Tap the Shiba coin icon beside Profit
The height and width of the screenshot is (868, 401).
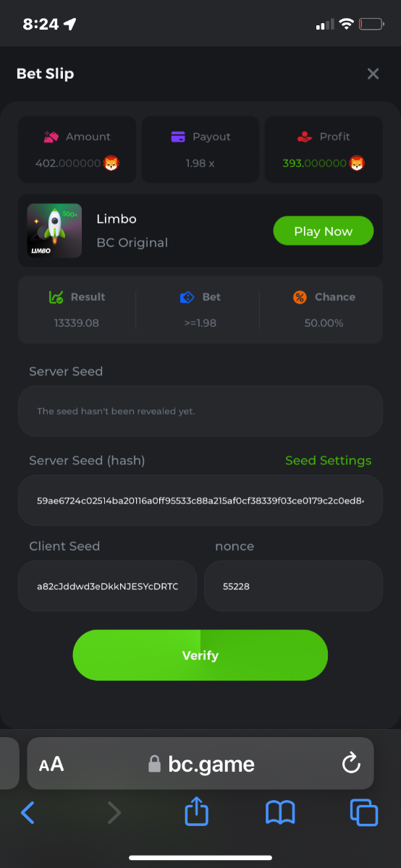358,163
